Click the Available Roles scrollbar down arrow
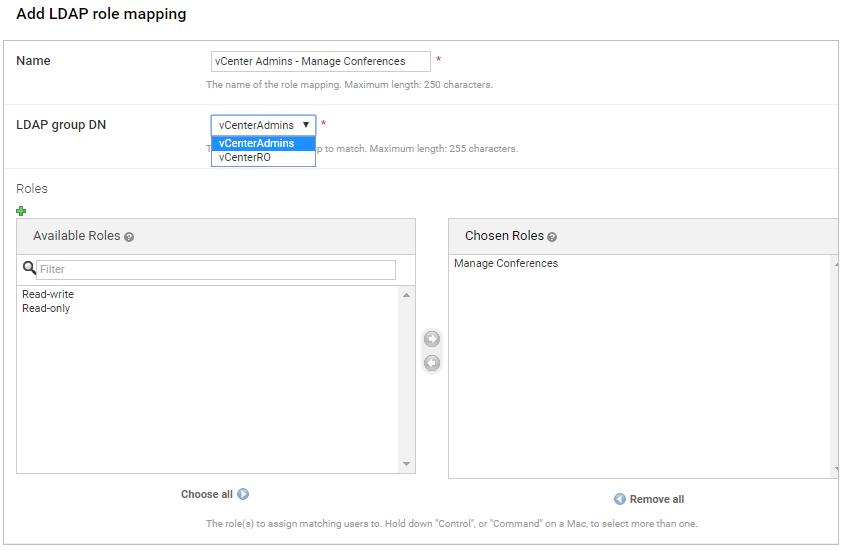The image size is (844, 550). [406, 464]
